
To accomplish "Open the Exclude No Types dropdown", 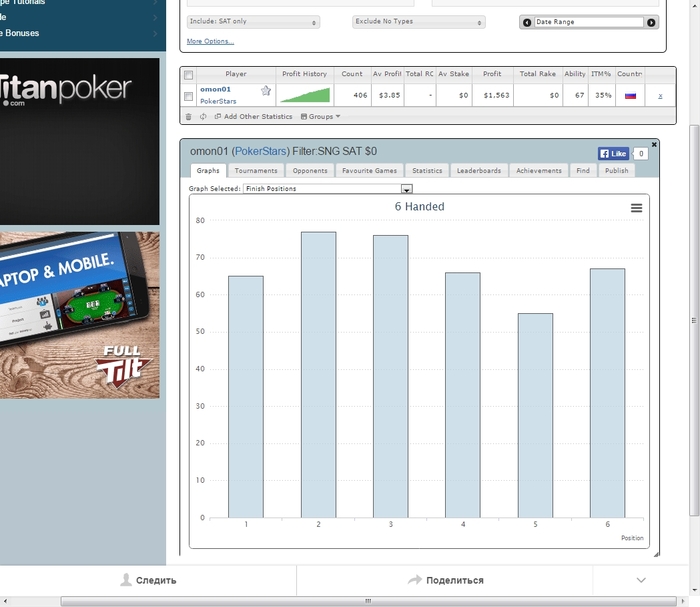I will coord(418,21).
